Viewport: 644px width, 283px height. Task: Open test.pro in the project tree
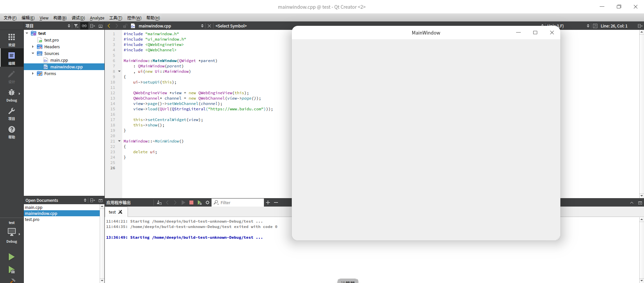coord(51,40)
